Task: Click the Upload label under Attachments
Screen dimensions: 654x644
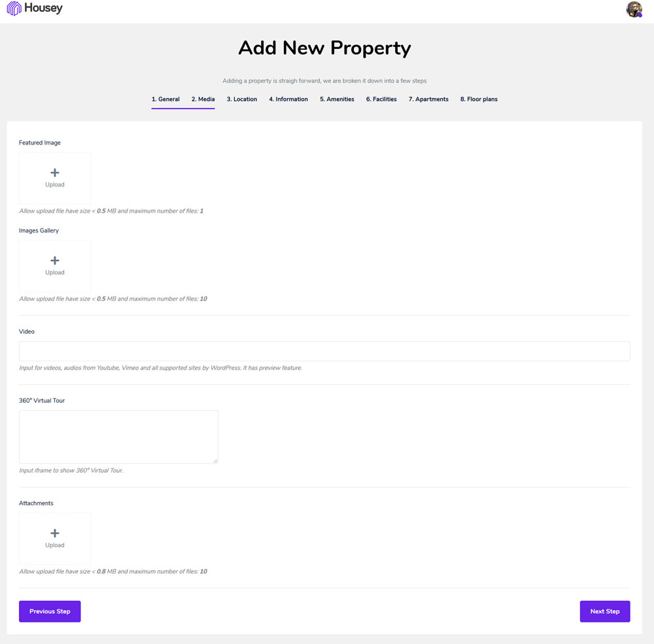Action: [x=55, y=545]
